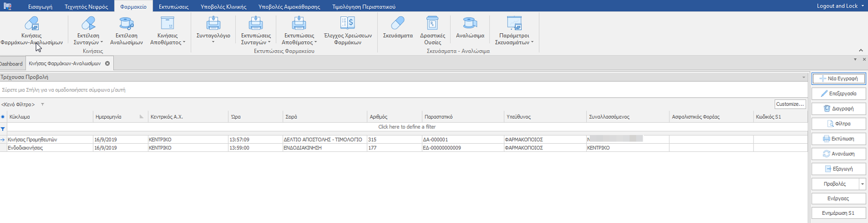This screenshot has height=223, width=868.
Task: Click filter row to define a filter
Action: click(406, 127)
